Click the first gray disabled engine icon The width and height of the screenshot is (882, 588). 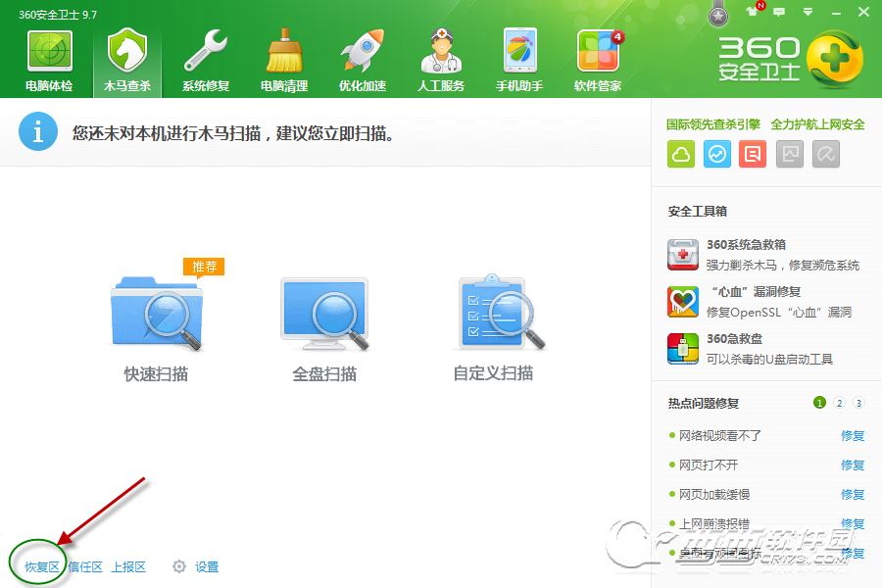point(790,154)
